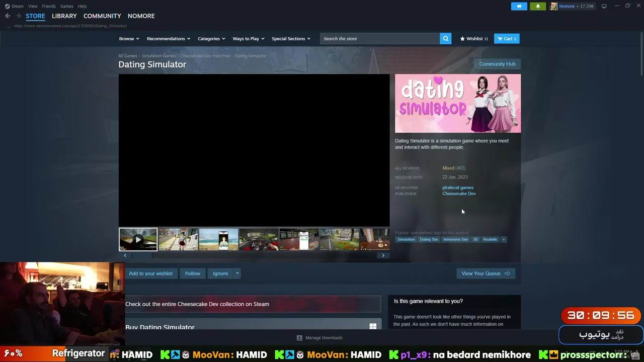Click the page vertical scrollbar
This screenshot has height=362, width=644.
pyautogui.click(x=640, y=55)
